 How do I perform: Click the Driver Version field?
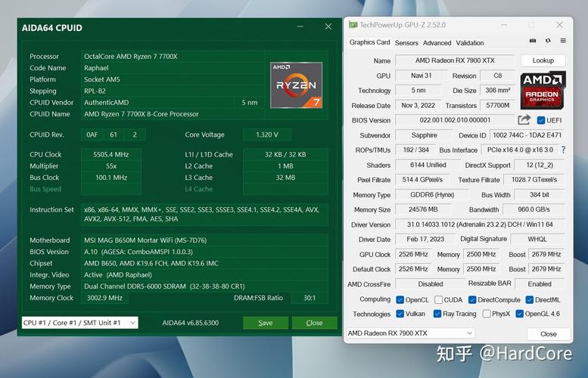(x=480, y=225)
